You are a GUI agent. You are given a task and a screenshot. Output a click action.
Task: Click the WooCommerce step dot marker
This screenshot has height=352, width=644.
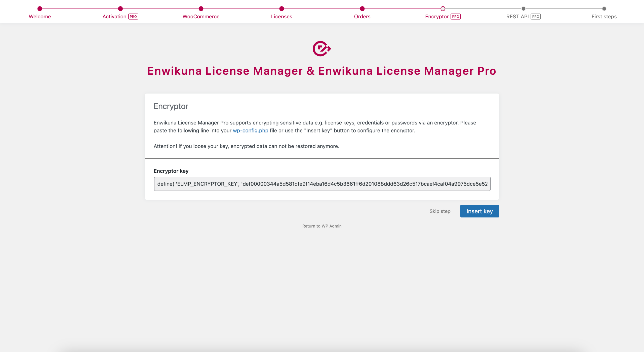(x=201, y=9)
